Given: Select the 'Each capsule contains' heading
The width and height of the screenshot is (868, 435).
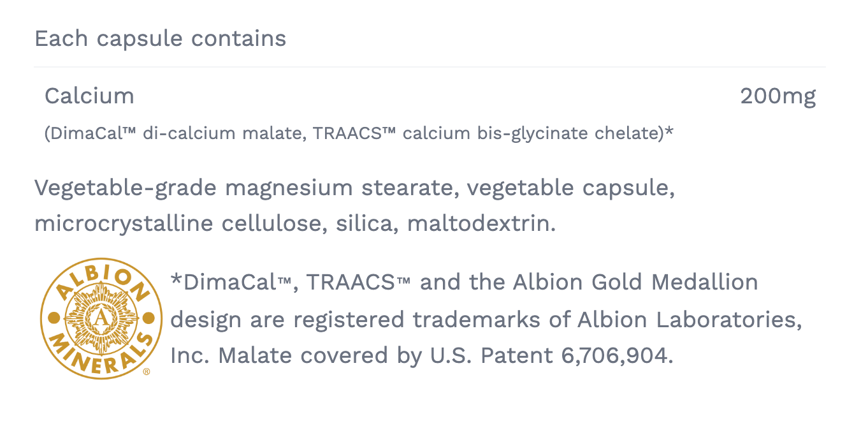Looking at the screenshot, I should click(160, 39).
